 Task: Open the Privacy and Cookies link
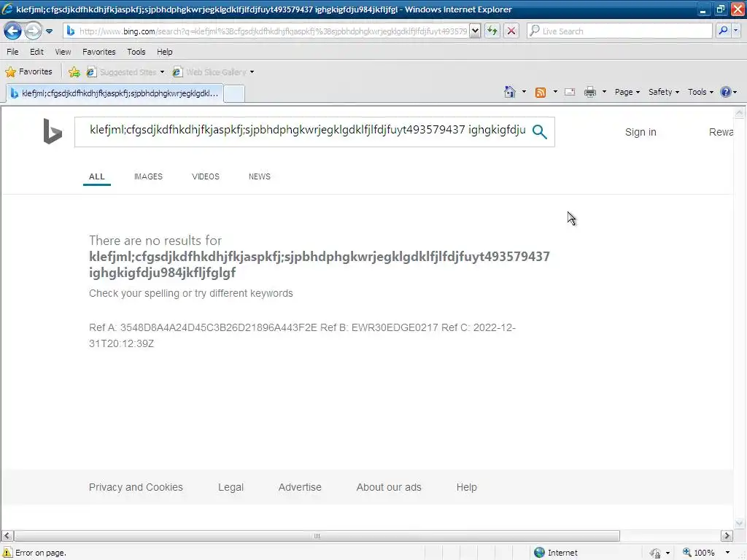pos(136,487)
